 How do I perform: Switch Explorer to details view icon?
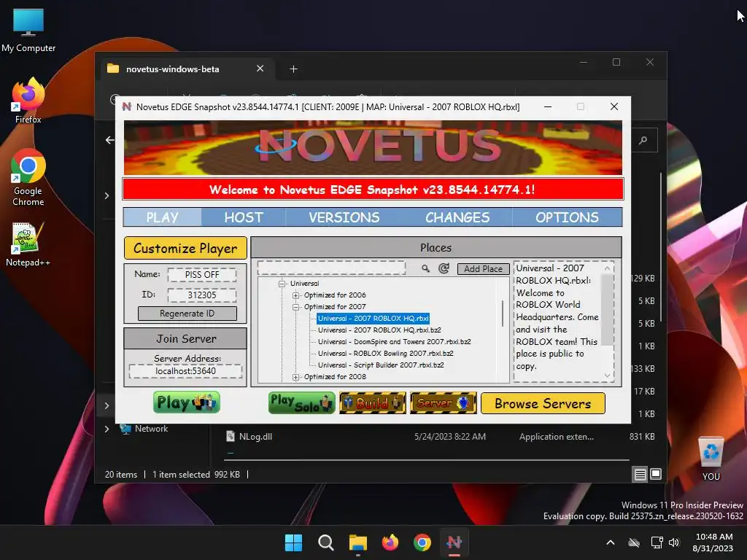640,474
